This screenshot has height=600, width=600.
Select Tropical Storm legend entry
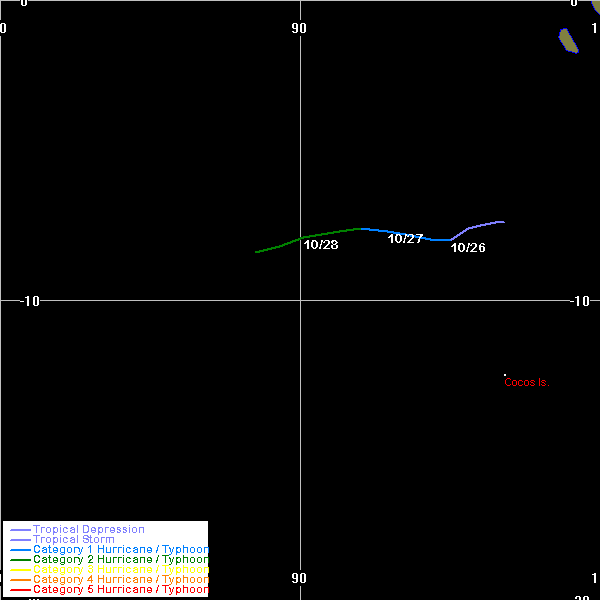point(73,539)
